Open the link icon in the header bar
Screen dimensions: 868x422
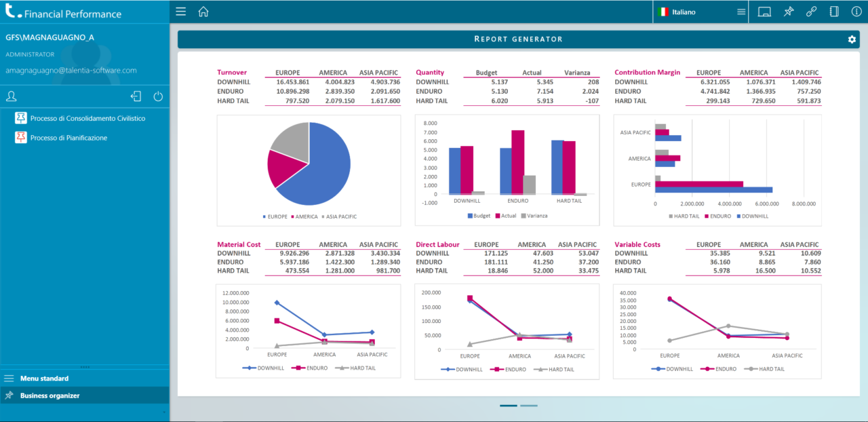pos(811,11)
